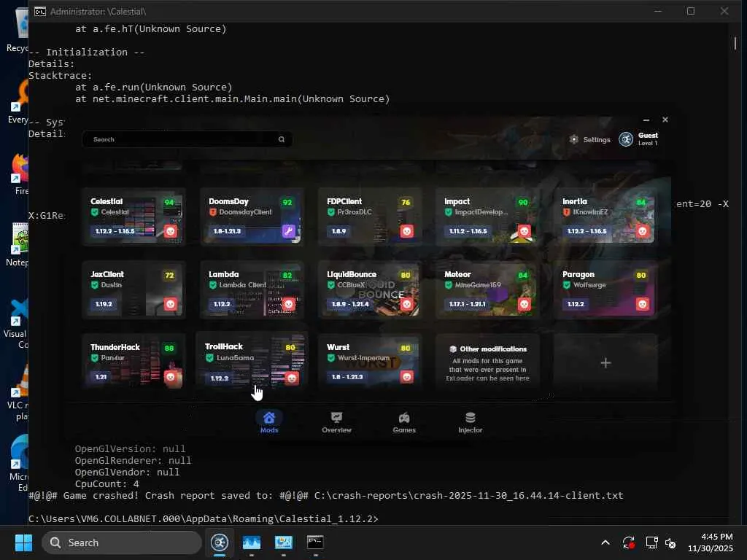Click the green shield icon beside Celestial author
This screenshot has height=560, width=747.
(x=94, y=212)
